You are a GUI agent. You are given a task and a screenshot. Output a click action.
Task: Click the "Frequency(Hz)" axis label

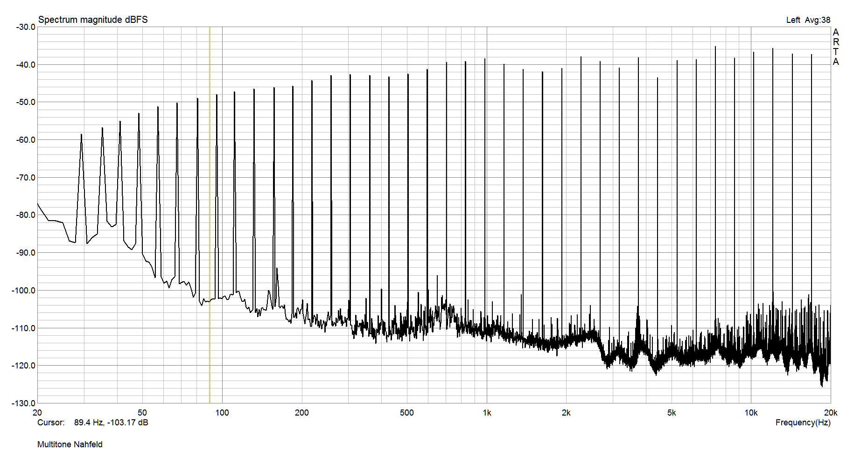click(x=803, y=423)
